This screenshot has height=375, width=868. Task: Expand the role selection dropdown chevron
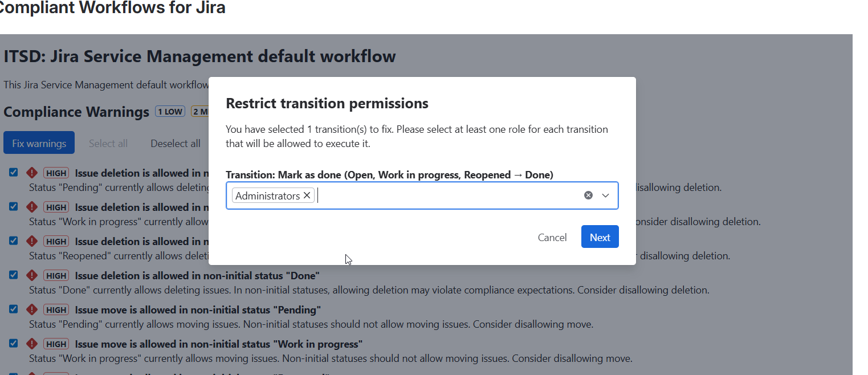click(x=605, y=195)
